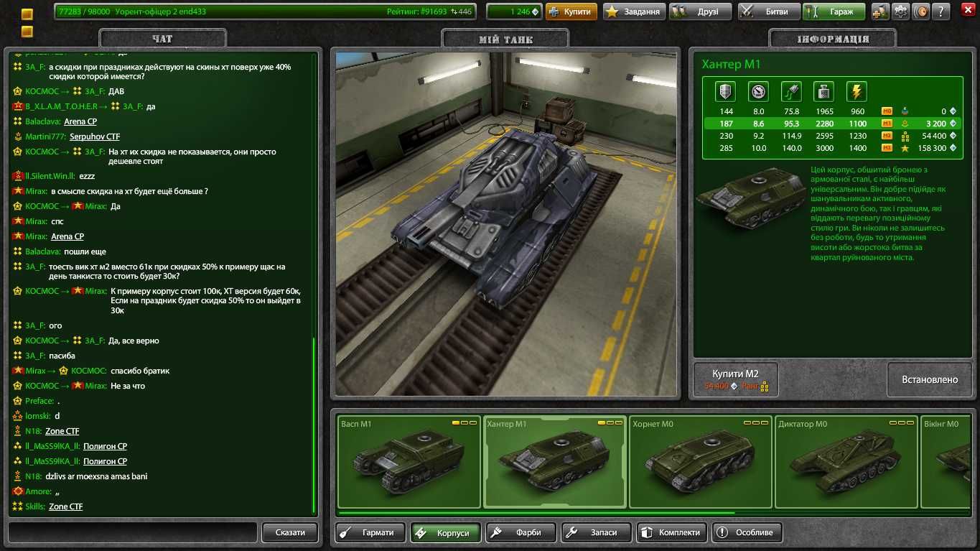
Task: Click the turning speed stat icon
Action: [792, 91]
